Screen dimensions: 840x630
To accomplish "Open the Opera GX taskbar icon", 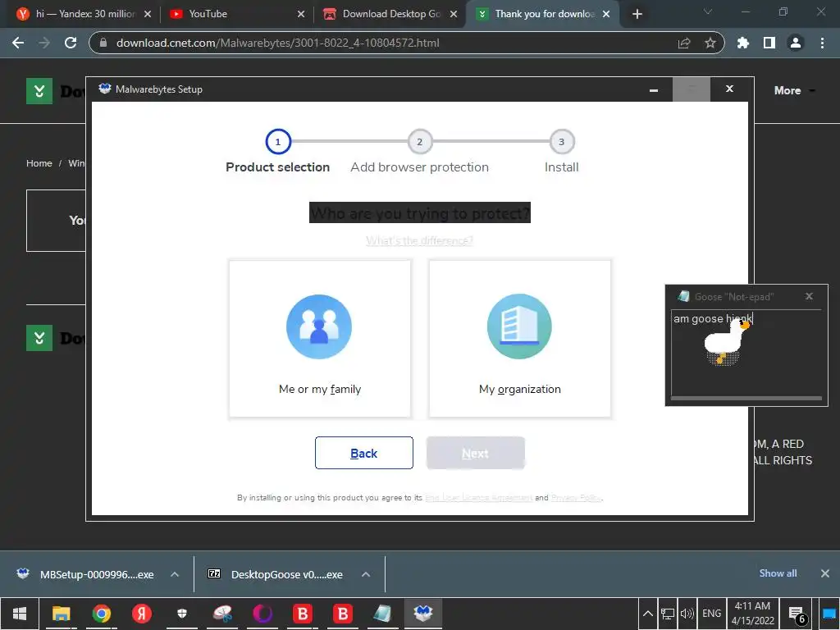I will tap(262, 614).
